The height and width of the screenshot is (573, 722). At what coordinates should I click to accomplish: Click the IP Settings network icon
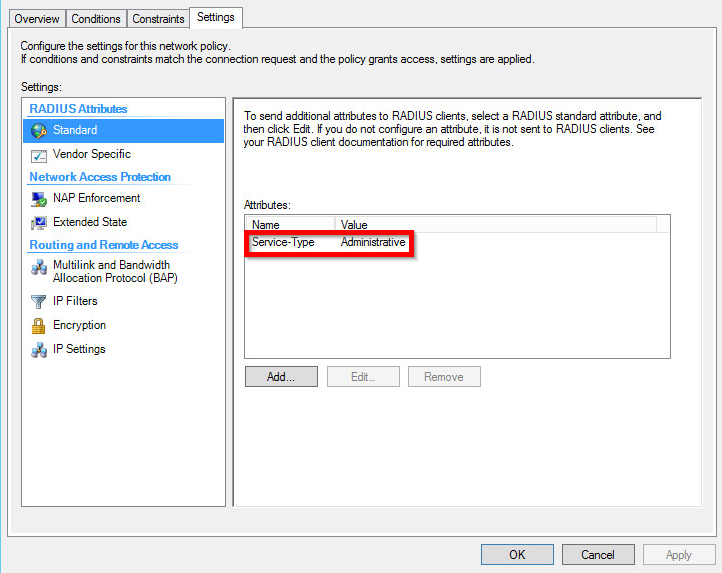39,350
